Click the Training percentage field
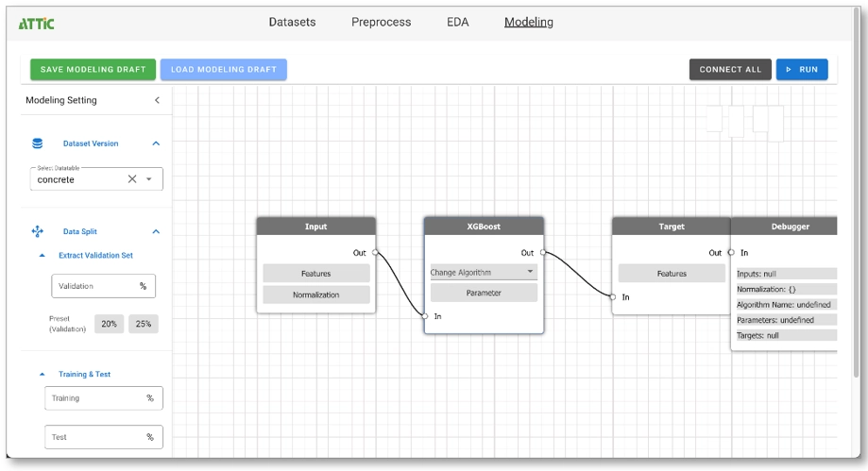868x471 pixels. (104, 398)
